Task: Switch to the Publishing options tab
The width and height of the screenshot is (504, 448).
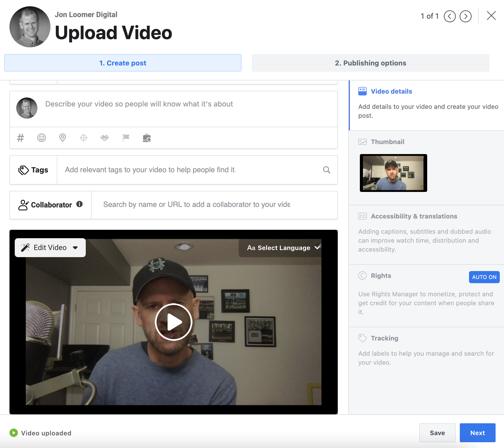Action: click(371, 63)
